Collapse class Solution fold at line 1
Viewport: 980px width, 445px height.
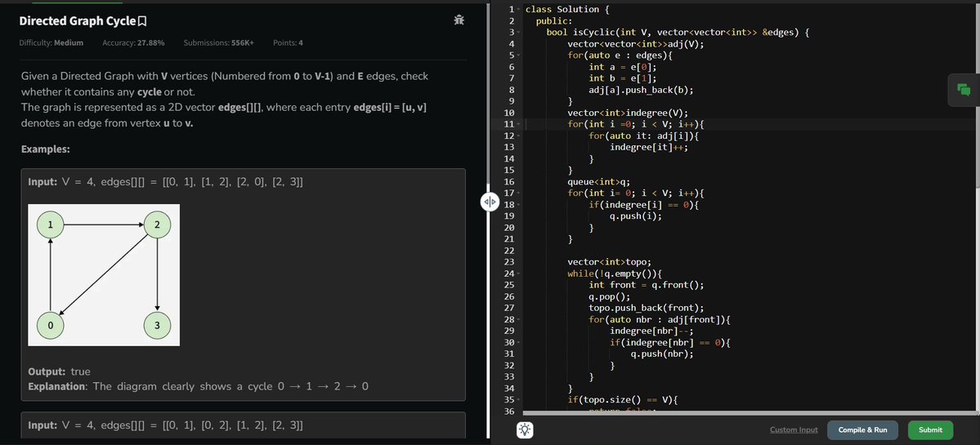pyautogui.click(x=518, y=9)
